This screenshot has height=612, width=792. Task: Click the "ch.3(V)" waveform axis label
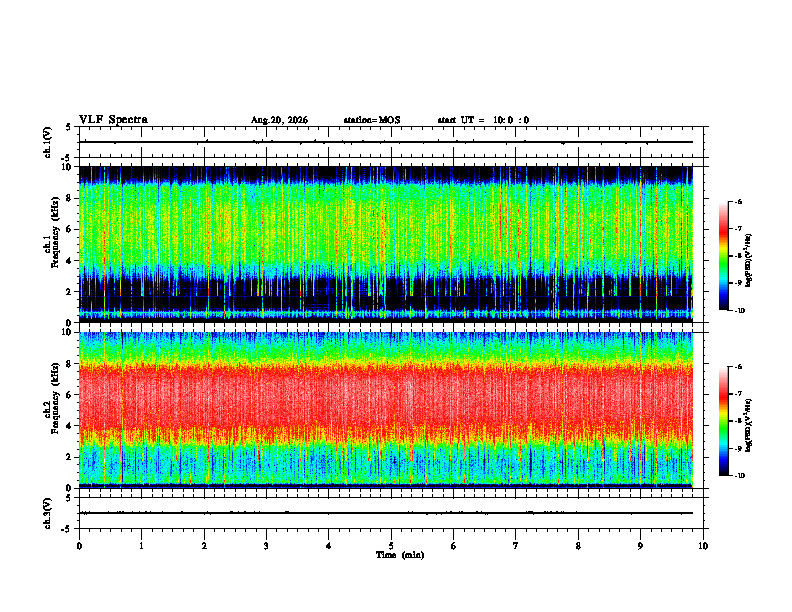coord(48,513)
